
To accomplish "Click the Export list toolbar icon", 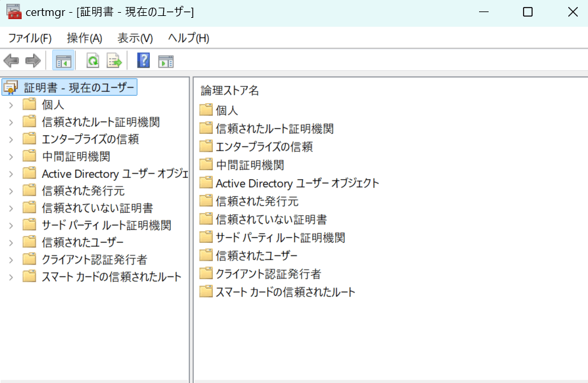I will [115, 61].
